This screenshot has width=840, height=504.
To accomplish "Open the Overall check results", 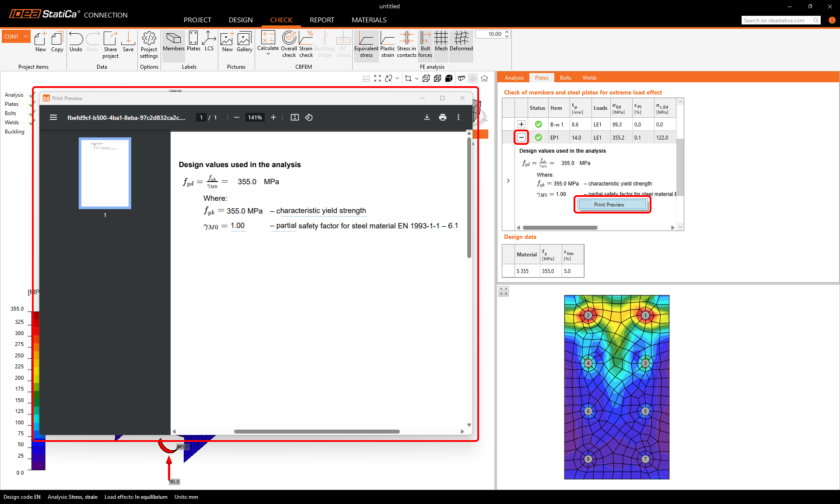I will click(289, 44).
